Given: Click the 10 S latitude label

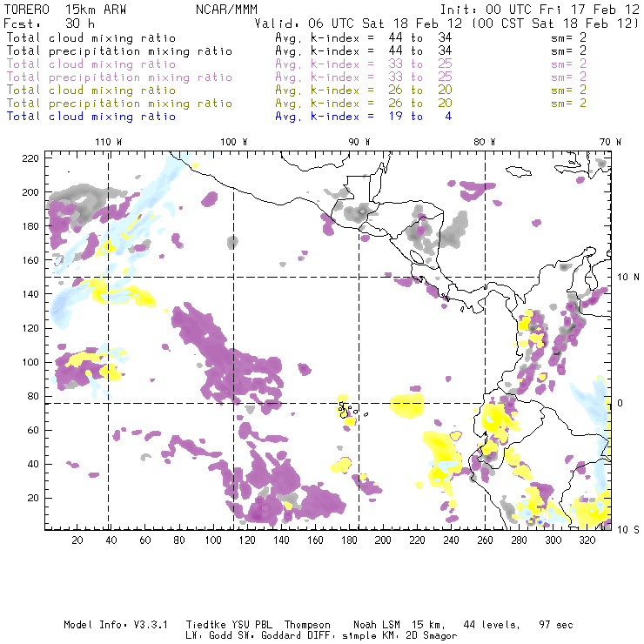Looking at the screenshot, I should coord(629,529).
